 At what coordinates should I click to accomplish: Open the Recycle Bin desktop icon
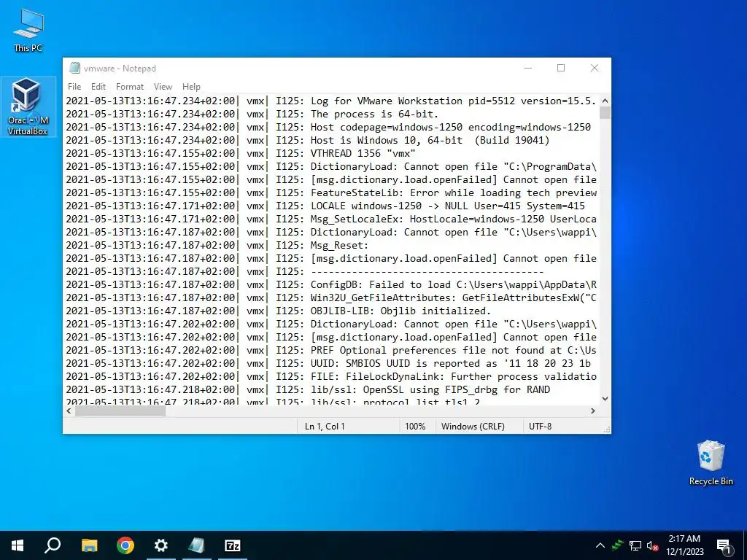(711, 463)
